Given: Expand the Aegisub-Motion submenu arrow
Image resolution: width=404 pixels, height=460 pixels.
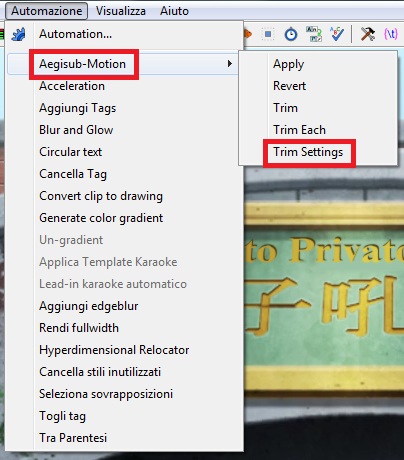Looking at the screenshot, I should [229, 64].
